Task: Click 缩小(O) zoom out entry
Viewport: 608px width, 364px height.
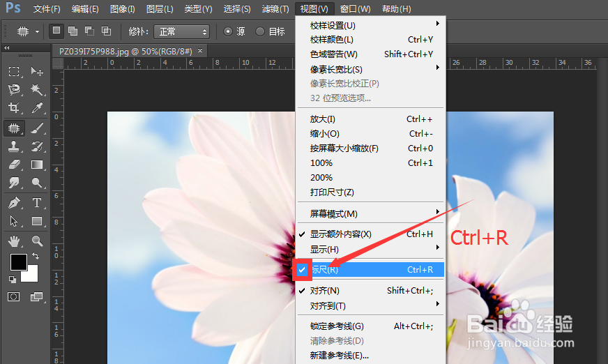Action: pos(370,134)
